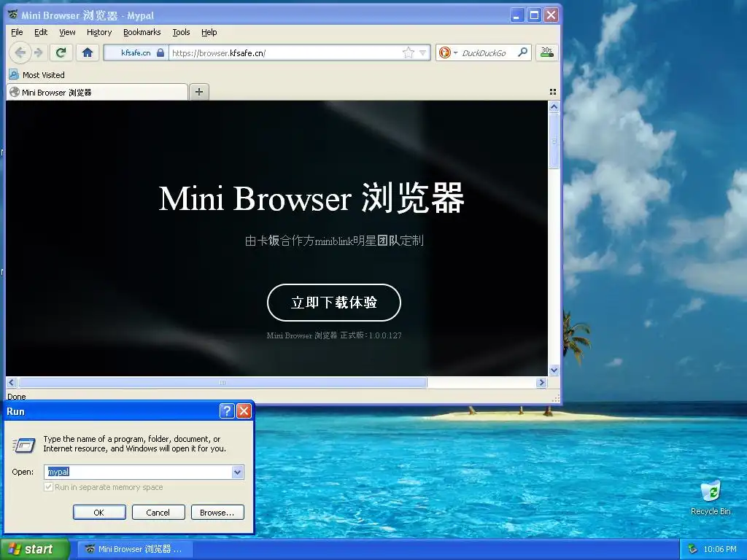
Task: Click the kfsafe.cn site identity label
Action: (x=135, y=52)
